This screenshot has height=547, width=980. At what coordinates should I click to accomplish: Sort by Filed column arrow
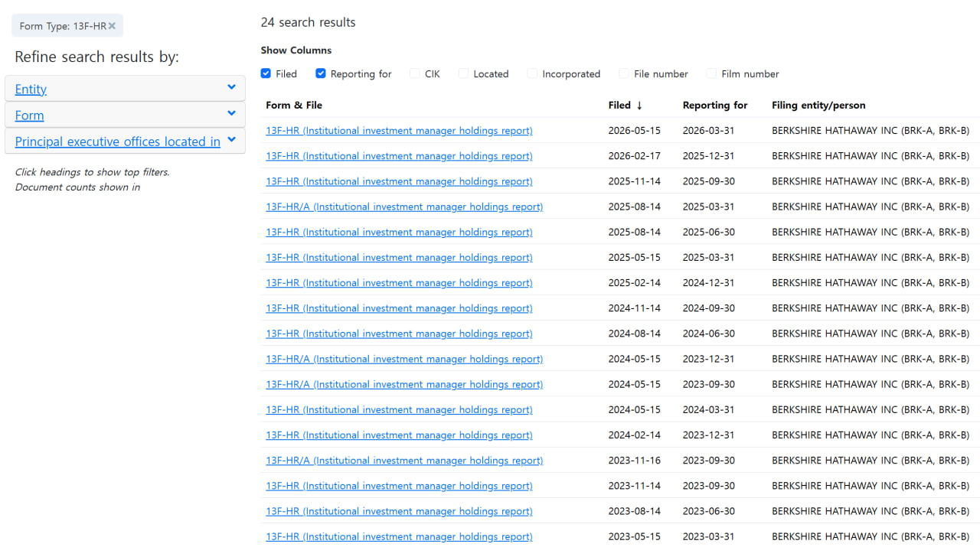(639, 106)
